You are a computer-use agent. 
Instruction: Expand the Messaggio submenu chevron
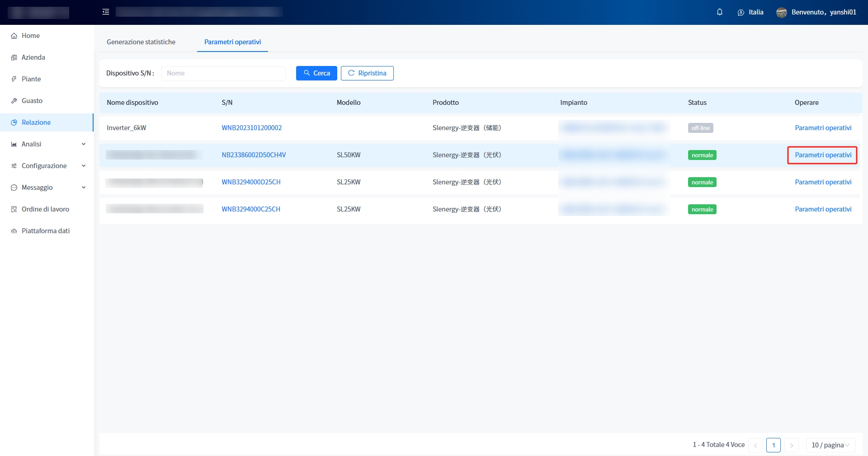84,188
